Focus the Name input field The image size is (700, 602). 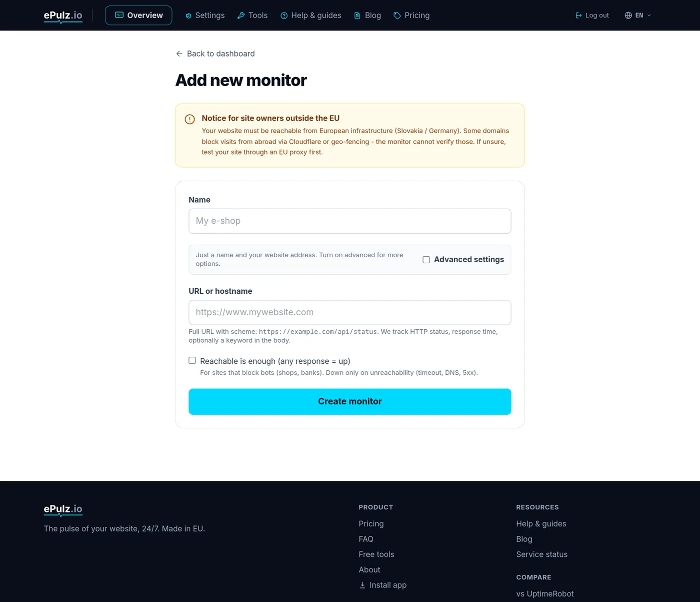[x=350, y=221]
